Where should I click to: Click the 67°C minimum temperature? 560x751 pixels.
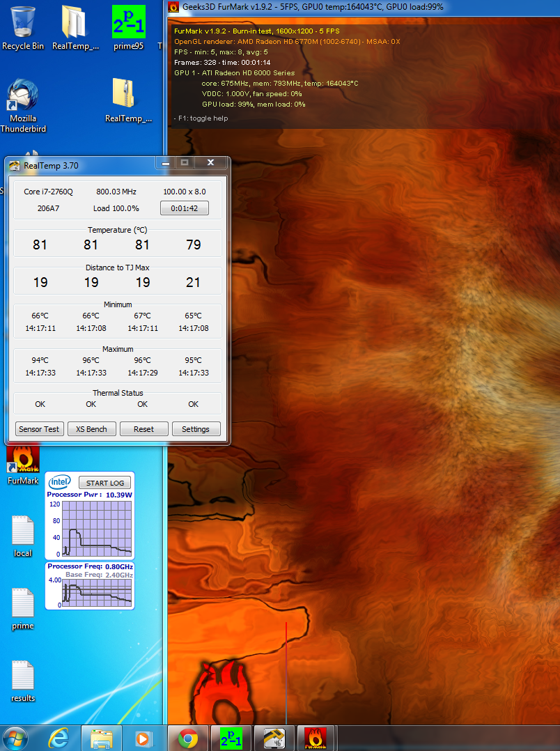[x=142, y=316]
